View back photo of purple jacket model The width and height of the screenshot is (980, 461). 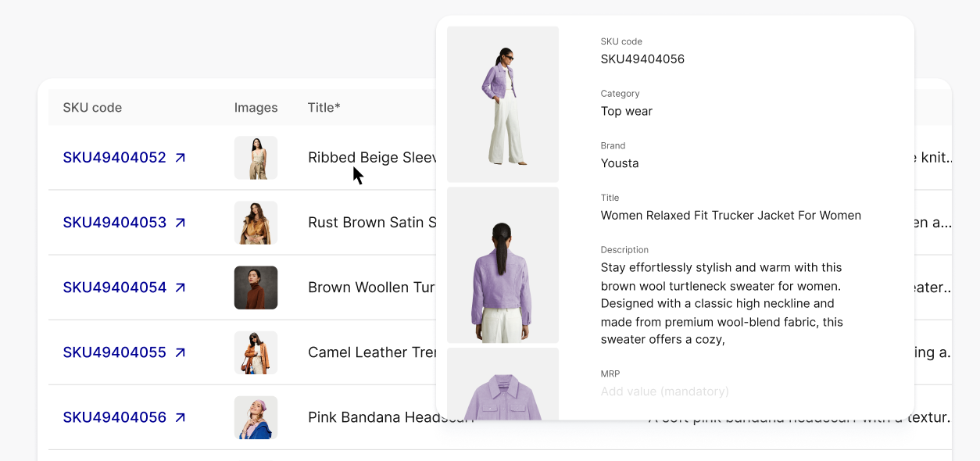(x=503, y=265)
